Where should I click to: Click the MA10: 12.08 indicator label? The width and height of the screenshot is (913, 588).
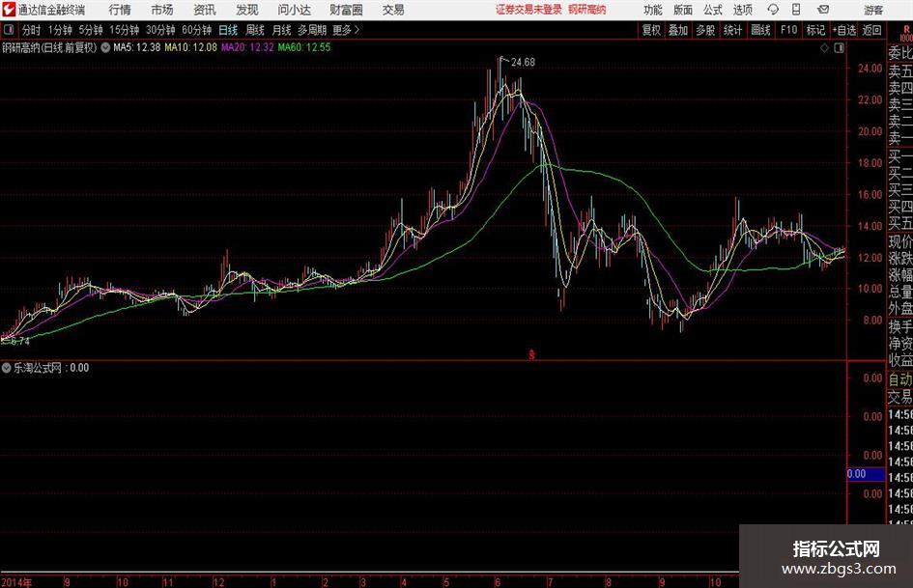tap(190, 47)
